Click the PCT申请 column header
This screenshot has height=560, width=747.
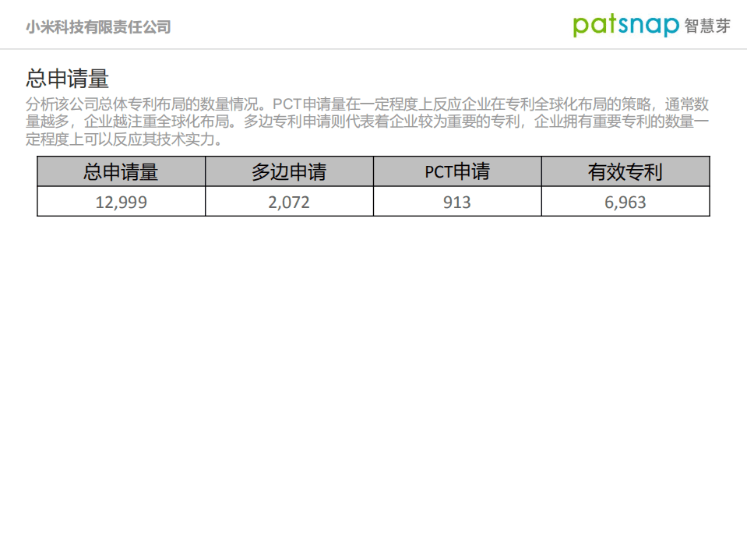pos(456,171)
